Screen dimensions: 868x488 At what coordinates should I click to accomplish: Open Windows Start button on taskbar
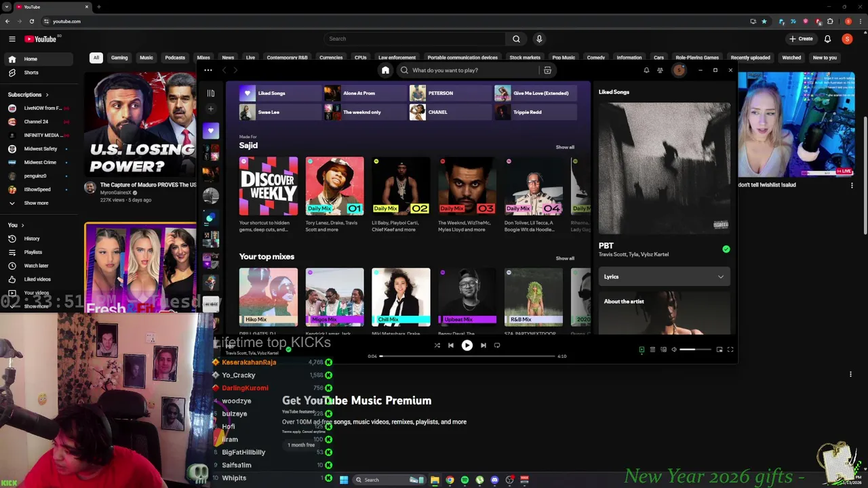coord(344,480)
